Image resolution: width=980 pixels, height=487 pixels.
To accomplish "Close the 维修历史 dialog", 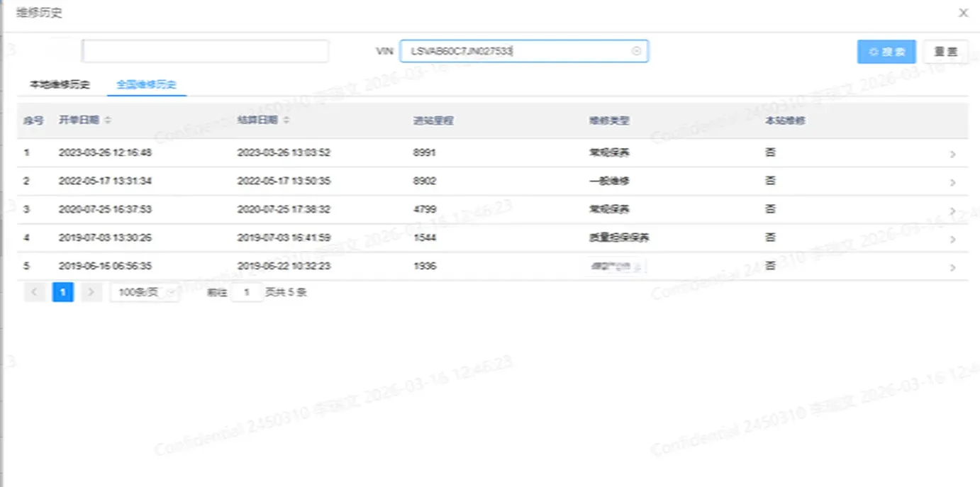I will (x=963, y=13).
